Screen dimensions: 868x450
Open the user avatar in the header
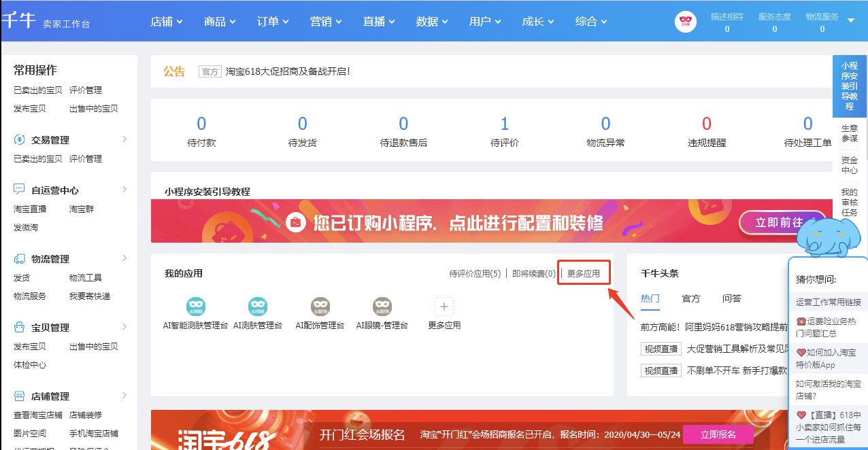click(686, 22)
